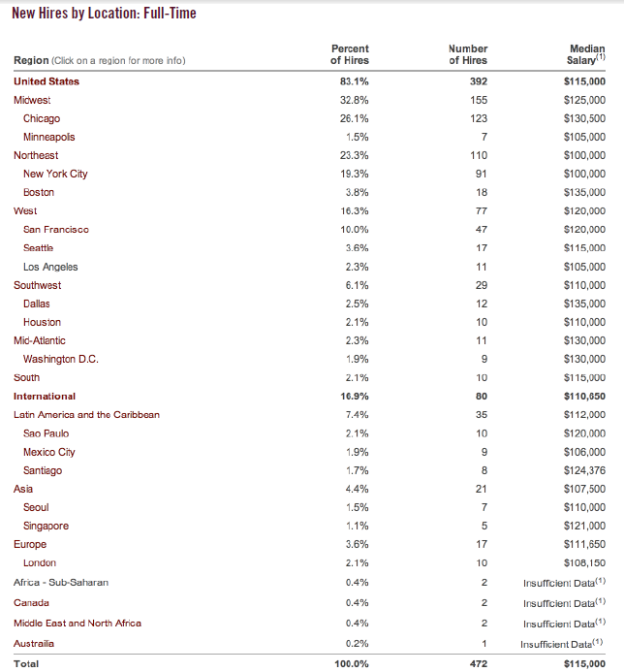Select London under Europe
The height and width of the screenshot is (672, 624).
(40, 562)
